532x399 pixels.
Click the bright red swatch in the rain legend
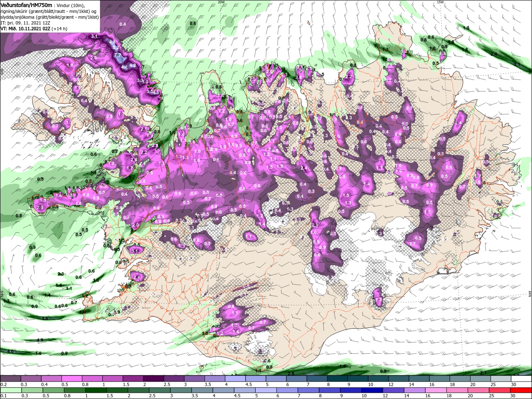pos(521,390)
